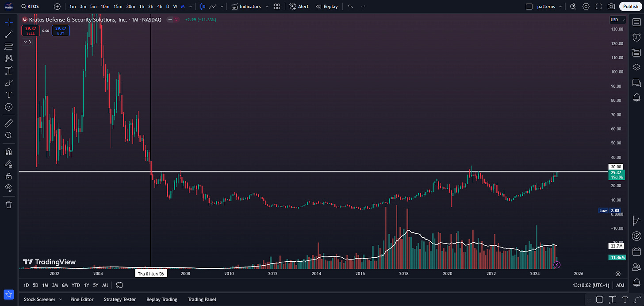This screenshot has height=306, width=644.
Task: Take a chart snapshot with camera icon
Action: point(611,7)
